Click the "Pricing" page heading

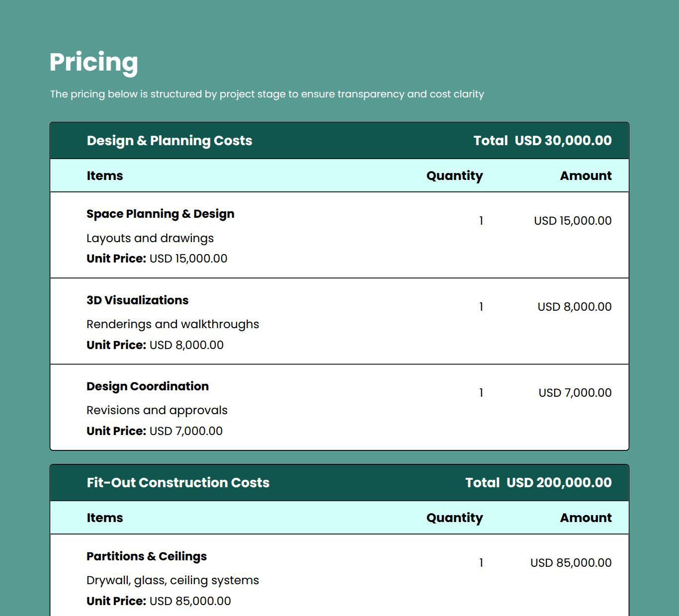[93, 63]
